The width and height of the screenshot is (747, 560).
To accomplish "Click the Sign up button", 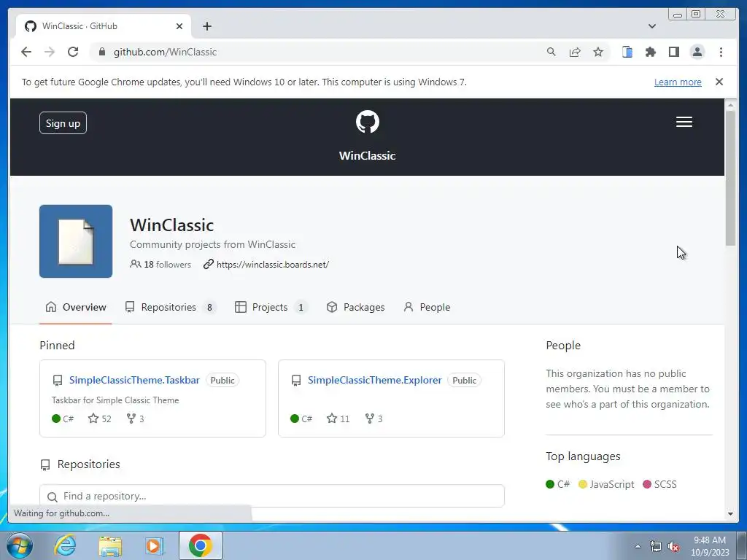I will click(63, 122).
